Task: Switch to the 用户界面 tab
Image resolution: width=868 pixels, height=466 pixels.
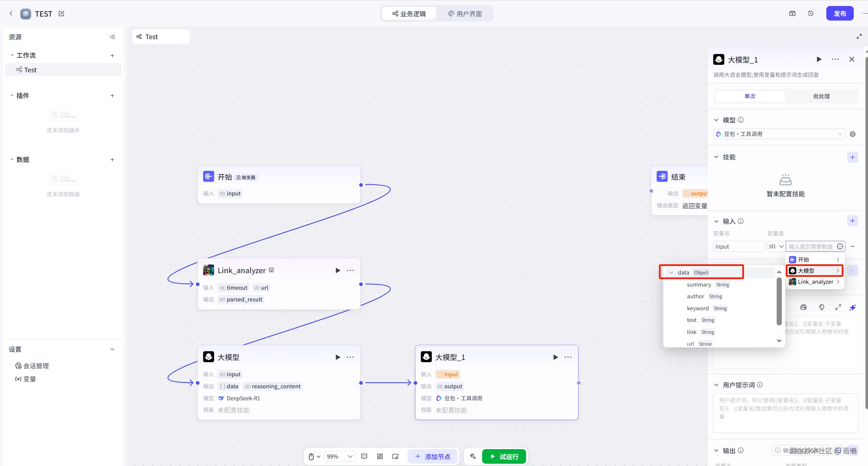Action: pos(465,14)
